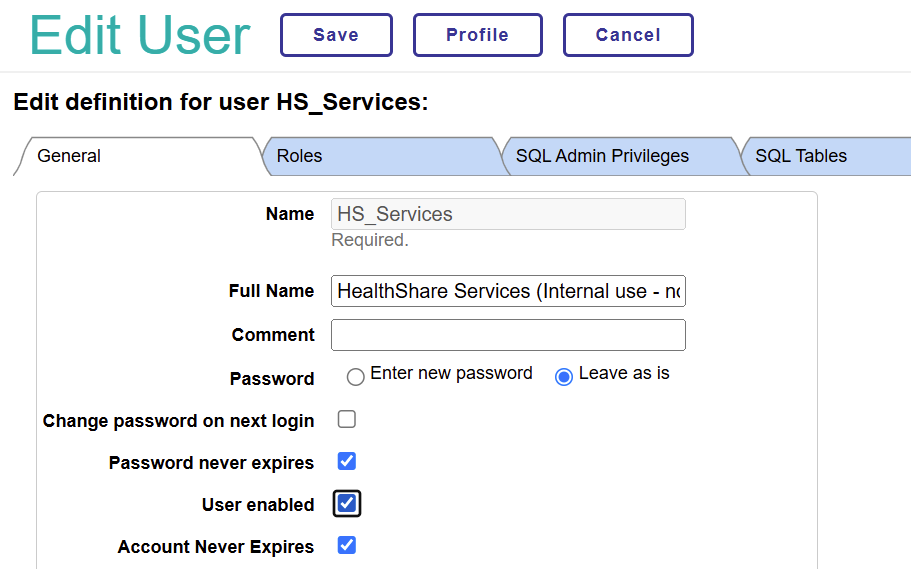Open the user Profile button

[x=477, y=35]
